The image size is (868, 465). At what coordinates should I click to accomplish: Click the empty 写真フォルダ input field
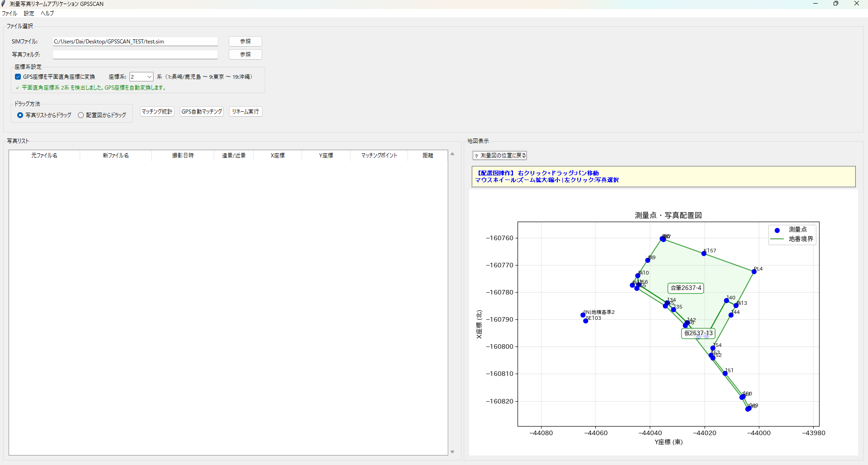pyautogui.click(x=135, y=55)
